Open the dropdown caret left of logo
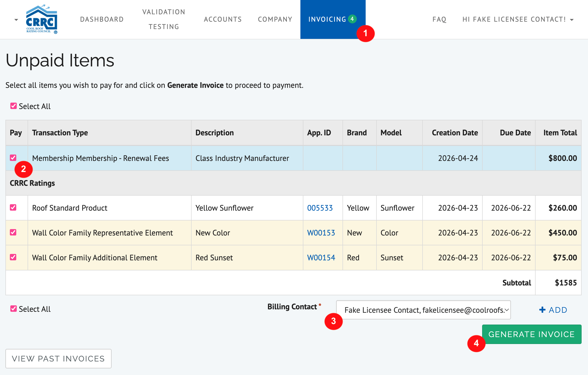The height and width of the screenshot is (375, 588). point(16,20)
